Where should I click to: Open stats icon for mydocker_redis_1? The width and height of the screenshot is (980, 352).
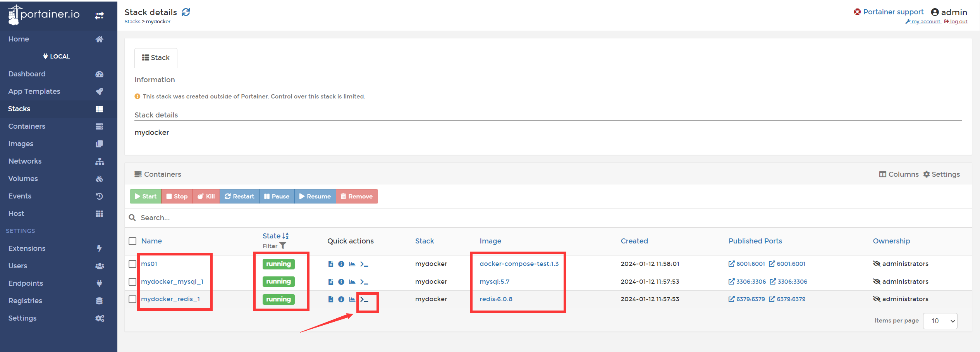pos(352,299)
